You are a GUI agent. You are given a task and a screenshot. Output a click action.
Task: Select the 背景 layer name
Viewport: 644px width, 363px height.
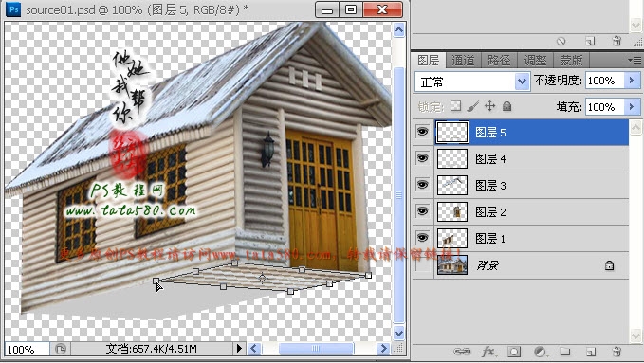pyautogui.click(x=488, y=265)
